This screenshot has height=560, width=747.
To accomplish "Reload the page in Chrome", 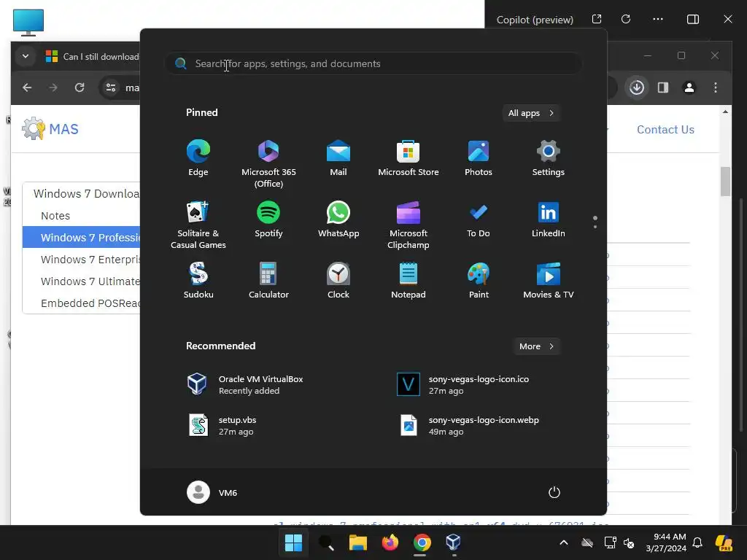I will [x=80, y=87].
